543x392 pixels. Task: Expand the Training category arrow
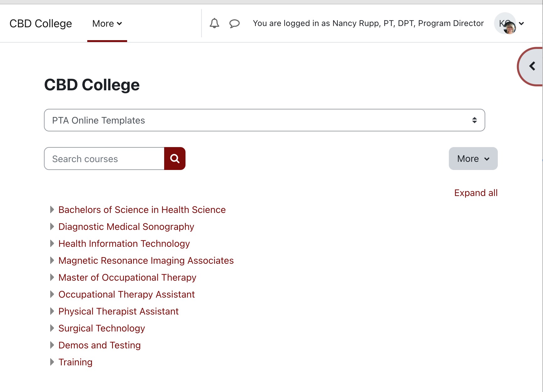click(52, 362)
